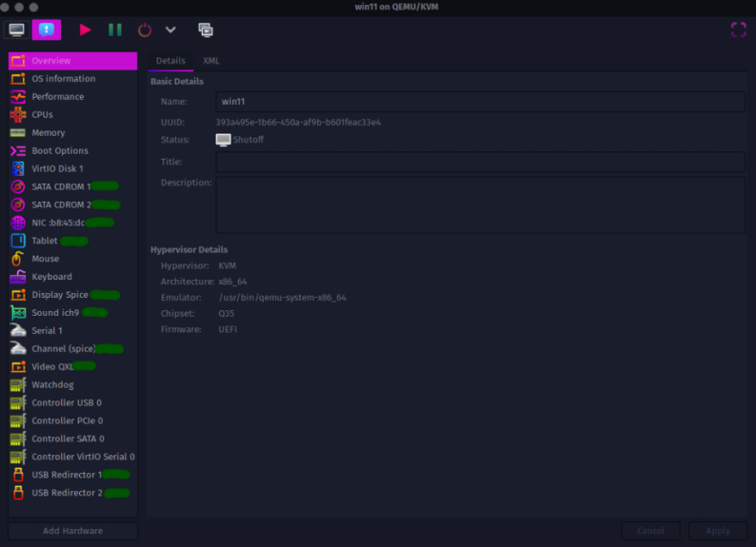Click the Name field containing win11
This screenshot has height=547, width=756.
(480, 102)
